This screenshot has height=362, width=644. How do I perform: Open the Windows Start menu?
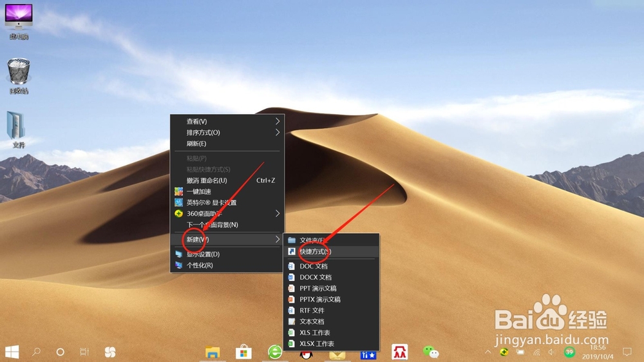click(12, 352)
